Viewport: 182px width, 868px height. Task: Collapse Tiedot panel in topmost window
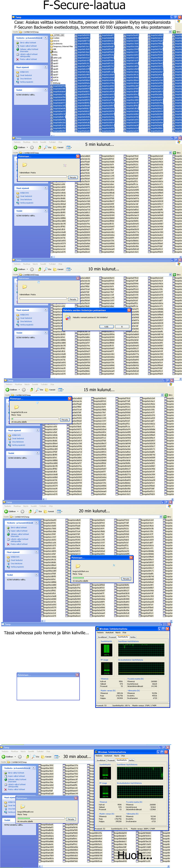point(45,90)
